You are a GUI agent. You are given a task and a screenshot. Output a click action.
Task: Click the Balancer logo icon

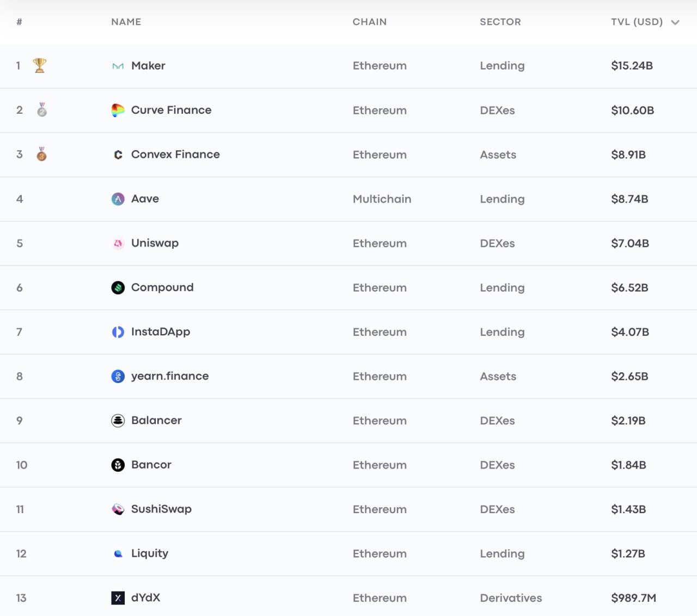(118, 421)
